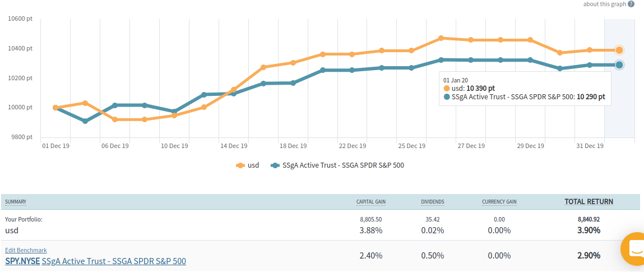Image resolution: width=644 pixels, height=272 pixels.
Task: Click the about this graph text
Action: coord(604,4)
